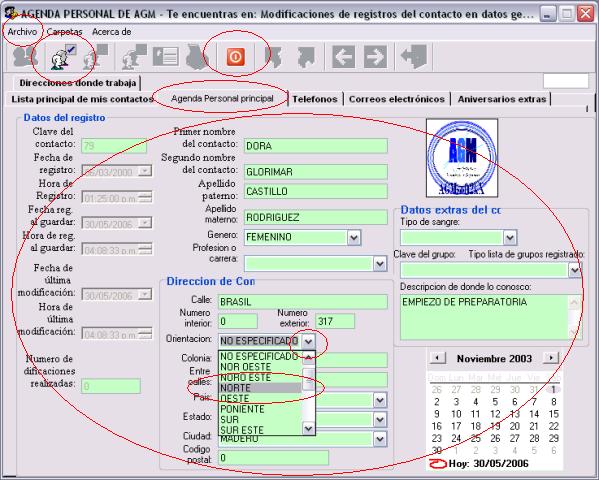Open the Correos electrónicos tab
The width and height of the screenshot is (599, 480).
pos(397,99)
